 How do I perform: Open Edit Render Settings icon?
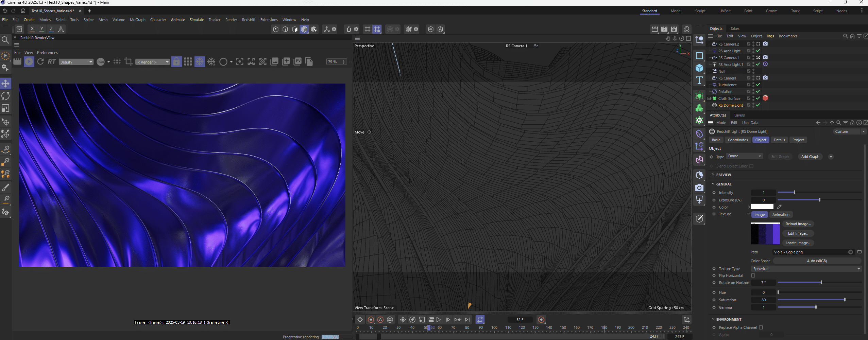pos(674,29)
